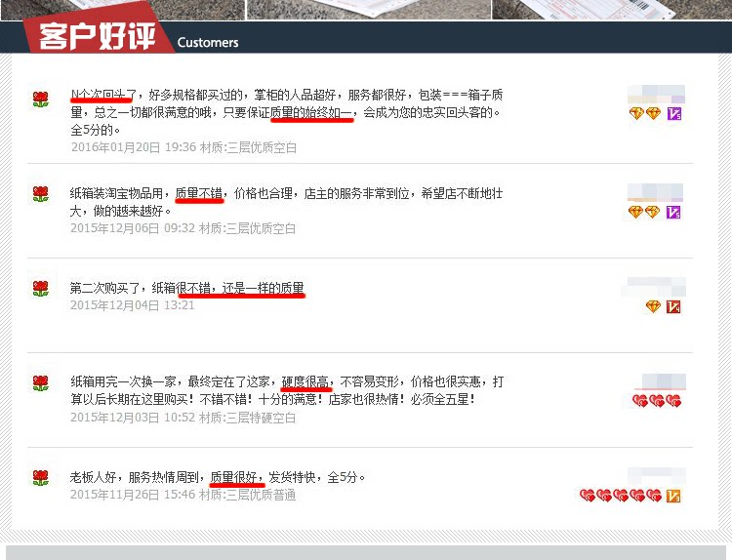Click the five red hearts on the last review

click(621, 496)
